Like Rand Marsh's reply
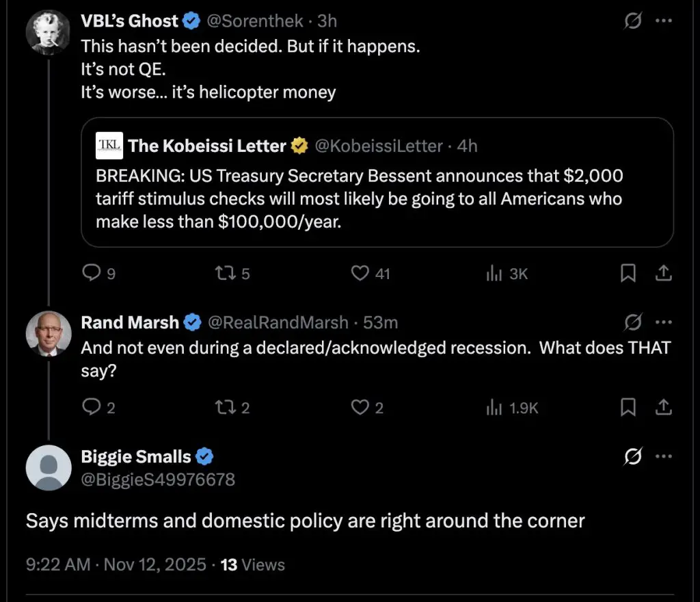The image size is (700, 602). click(x=360, y=408)
